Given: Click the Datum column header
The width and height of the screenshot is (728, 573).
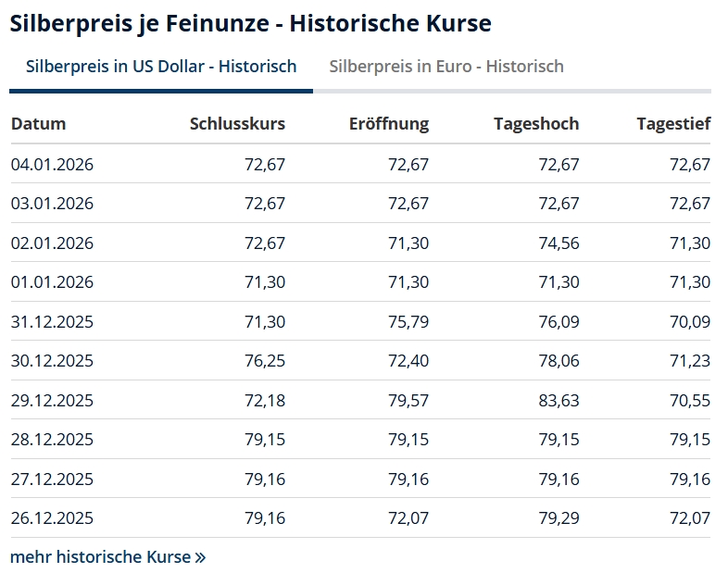Looking at the screenshot, I should (38, 124).
